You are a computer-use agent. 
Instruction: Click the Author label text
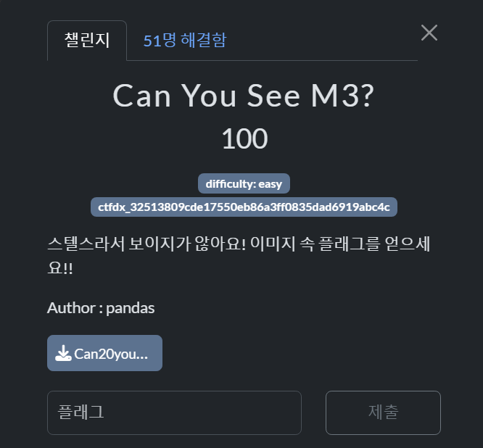tap(72, 308)
